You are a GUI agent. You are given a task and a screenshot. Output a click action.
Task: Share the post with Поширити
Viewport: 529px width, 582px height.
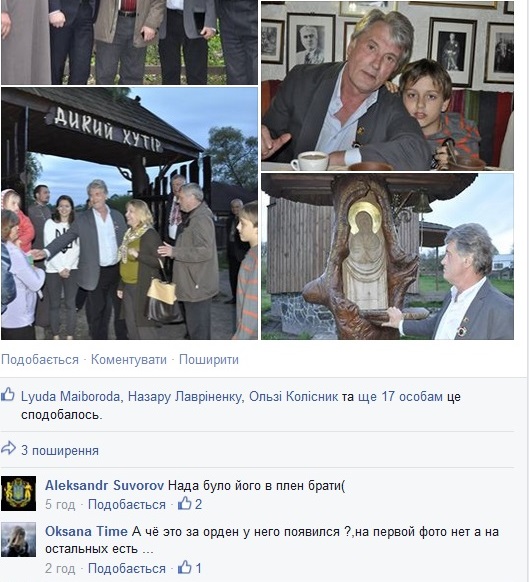point(209,360)
